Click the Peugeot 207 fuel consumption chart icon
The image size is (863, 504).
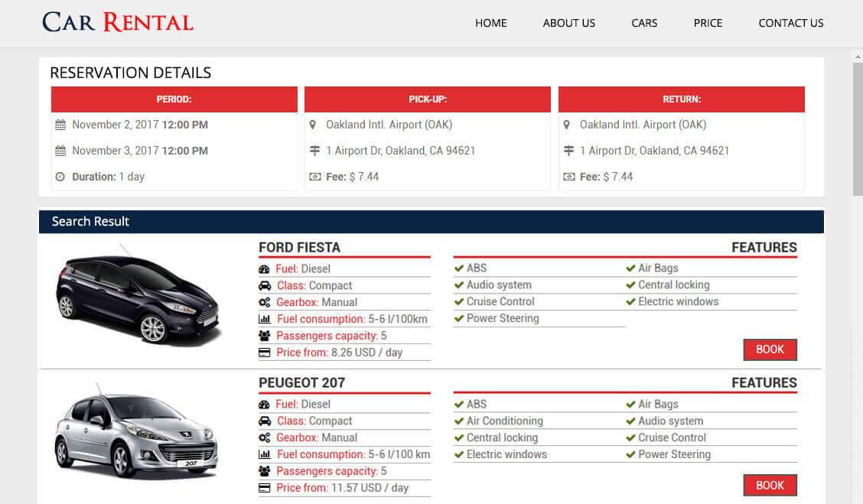point(265,454)
